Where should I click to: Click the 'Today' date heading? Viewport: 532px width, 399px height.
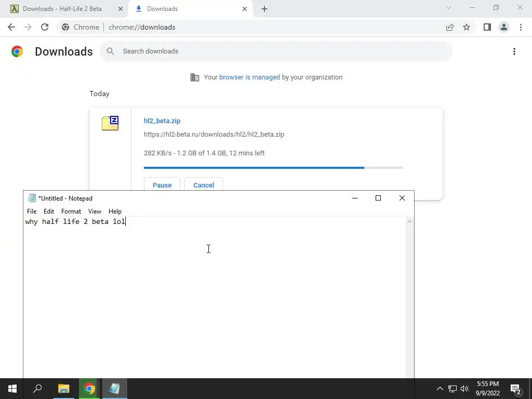99,94
